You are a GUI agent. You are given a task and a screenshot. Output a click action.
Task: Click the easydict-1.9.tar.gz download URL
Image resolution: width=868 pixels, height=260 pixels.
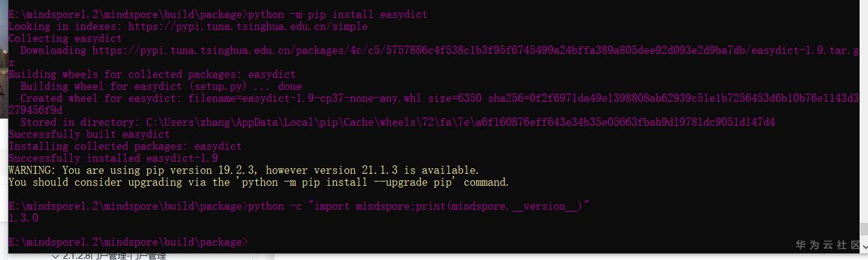(473, 50)
